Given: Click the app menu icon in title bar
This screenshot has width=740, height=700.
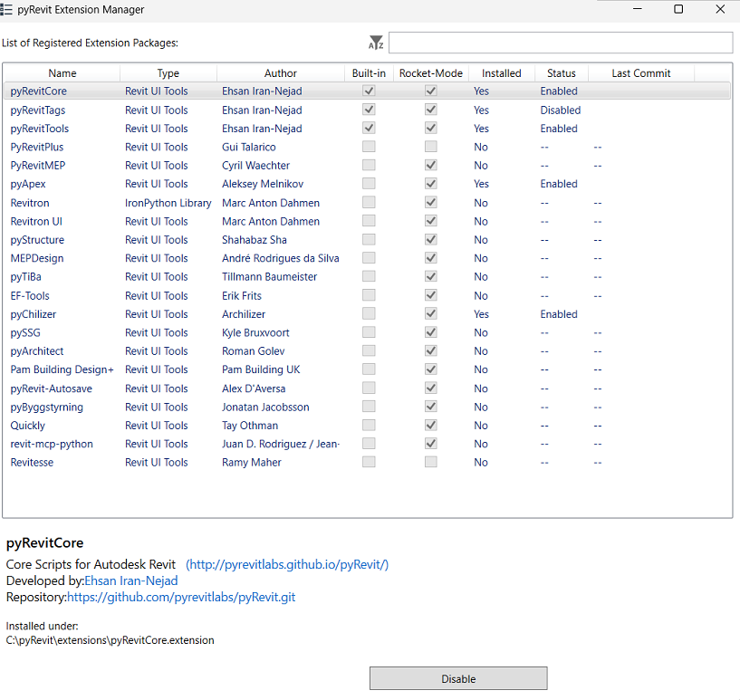Looking at the screenshot, I should (7, 9).
